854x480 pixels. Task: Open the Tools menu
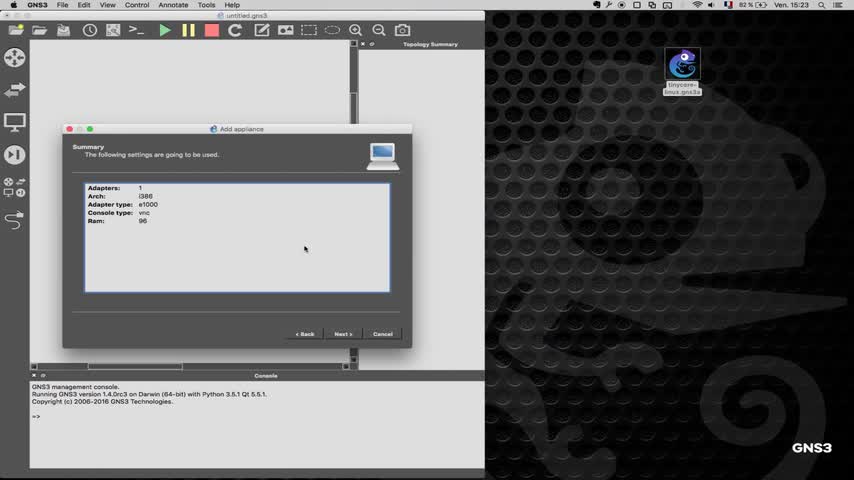pos(206,5)
